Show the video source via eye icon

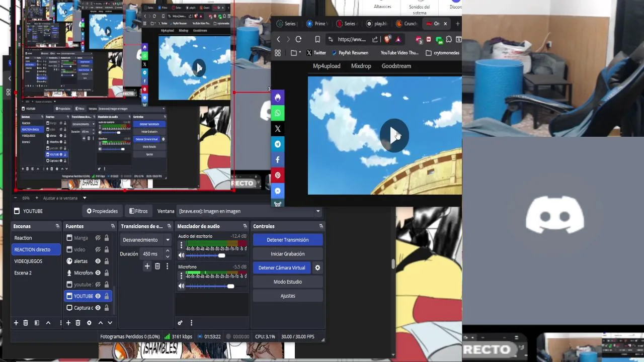98,249
